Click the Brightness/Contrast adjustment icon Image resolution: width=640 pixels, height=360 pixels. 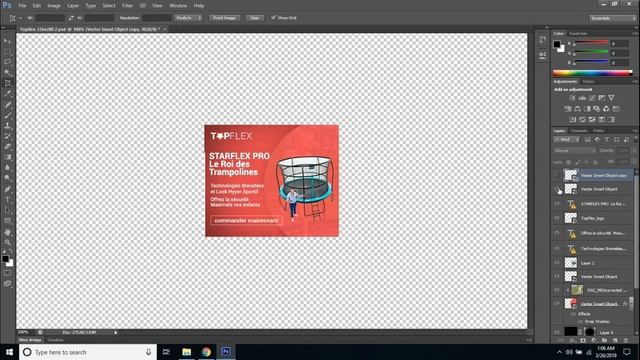(572, 98)
